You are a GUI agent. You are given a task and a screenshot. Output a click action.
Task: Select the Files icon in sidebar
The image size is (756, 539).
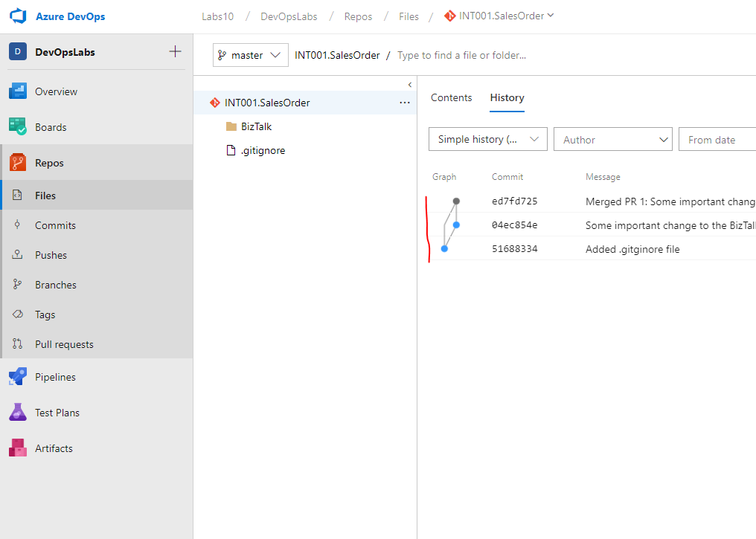(17, 195)
